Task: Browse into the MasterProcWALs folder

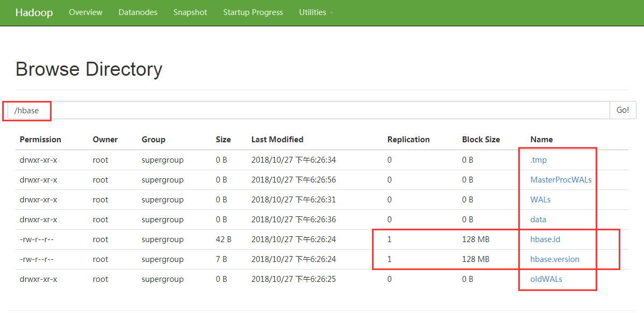Action: click(561, 179)
